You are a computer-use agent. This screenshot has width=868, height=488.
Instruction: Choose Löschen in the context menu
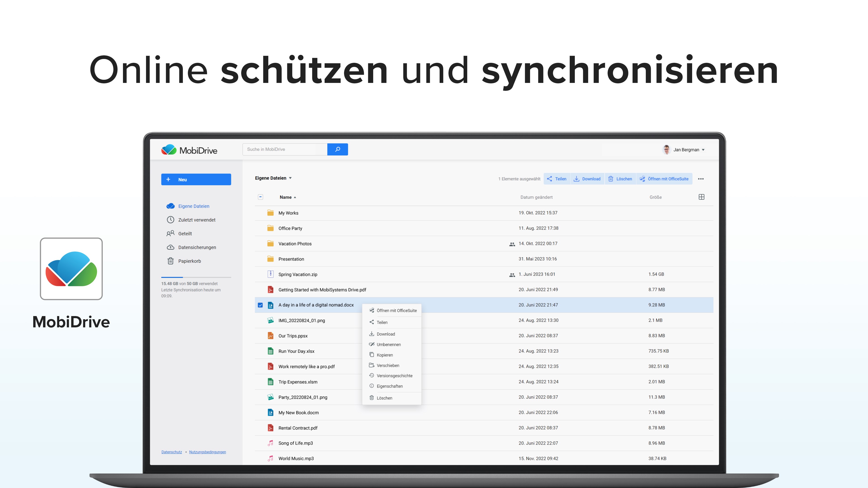tap(392, 398)
